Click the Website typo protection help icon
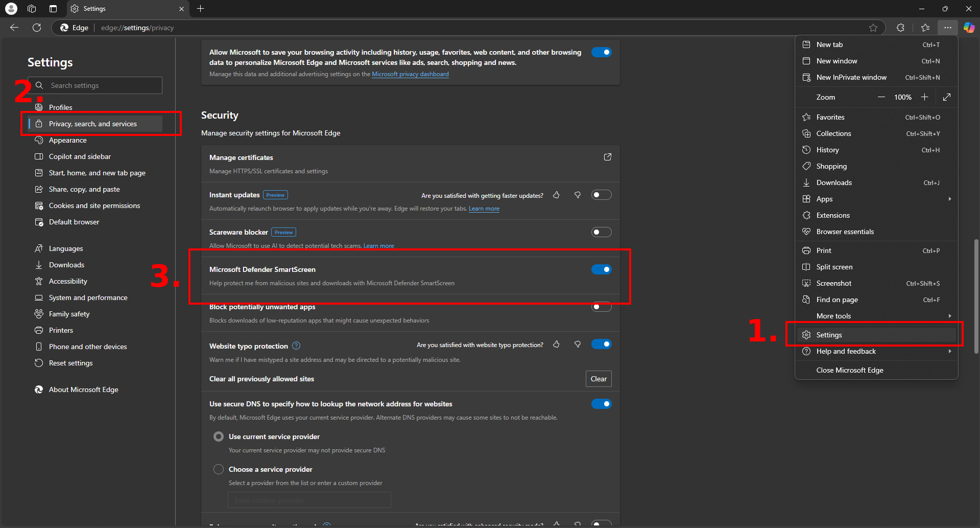 [x=296, y=346]
